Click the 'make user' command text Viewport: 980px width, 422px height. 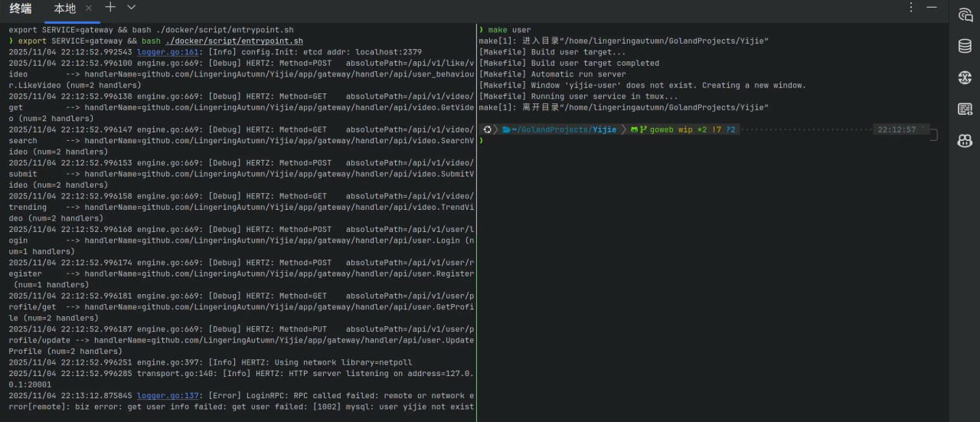509,30
